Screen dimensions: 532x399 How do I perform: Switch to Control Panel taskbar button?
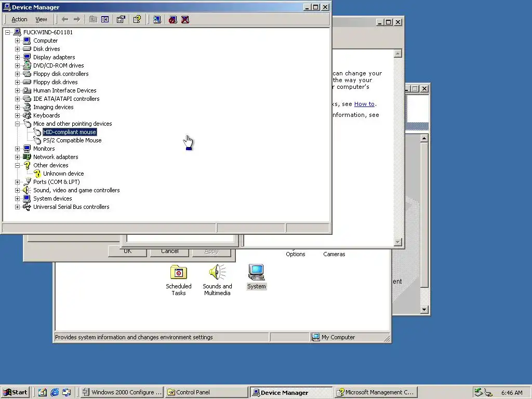point(207,392)
